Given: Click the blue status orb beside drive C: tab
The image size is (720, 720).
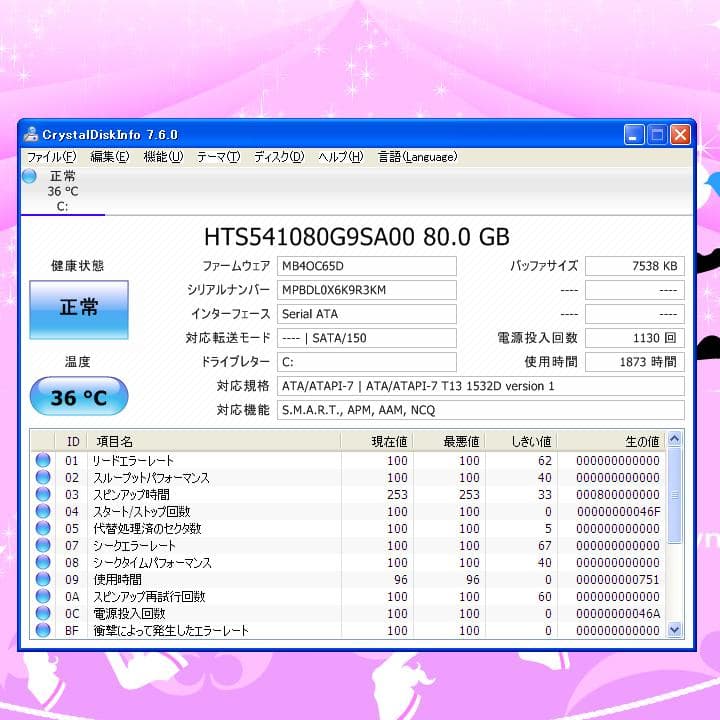Looking at the screenshot, I should point(29,176).
